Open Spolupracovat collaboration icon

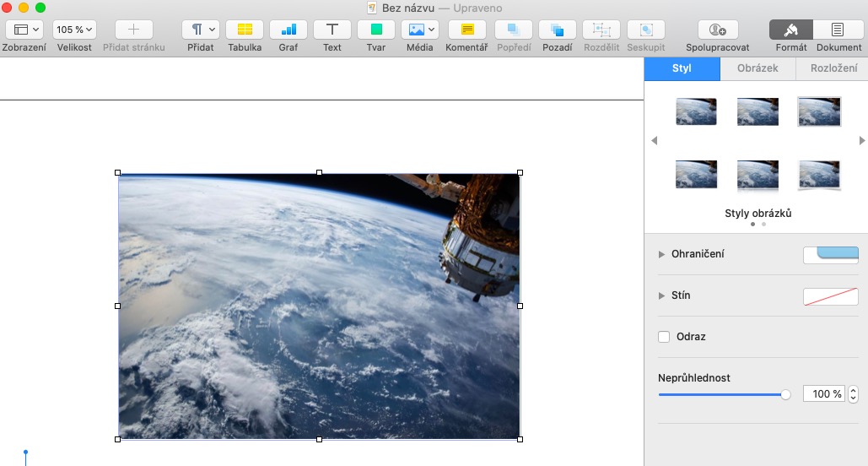click(717, 30)
